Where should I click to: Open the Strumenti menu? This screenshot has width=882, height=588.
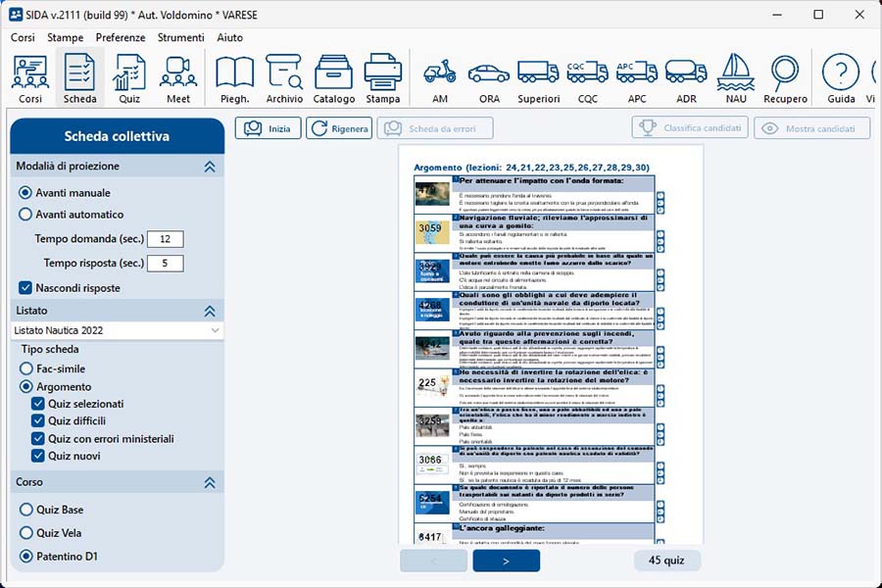point(180,37)
